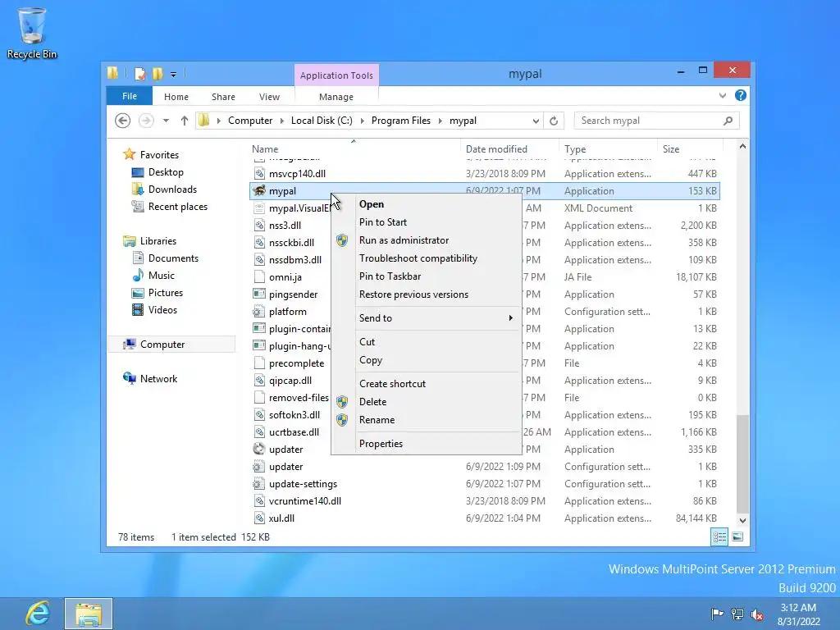
Task: Launch Internet Explorer from the taskbar
Action: 38,614
